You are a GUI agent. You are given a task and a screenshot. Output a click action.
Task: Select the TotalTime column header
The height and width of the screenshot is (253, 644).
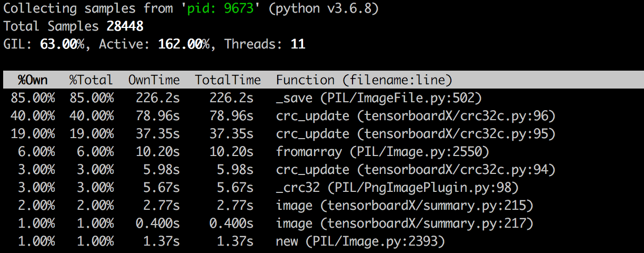click(x=228, y=80)
